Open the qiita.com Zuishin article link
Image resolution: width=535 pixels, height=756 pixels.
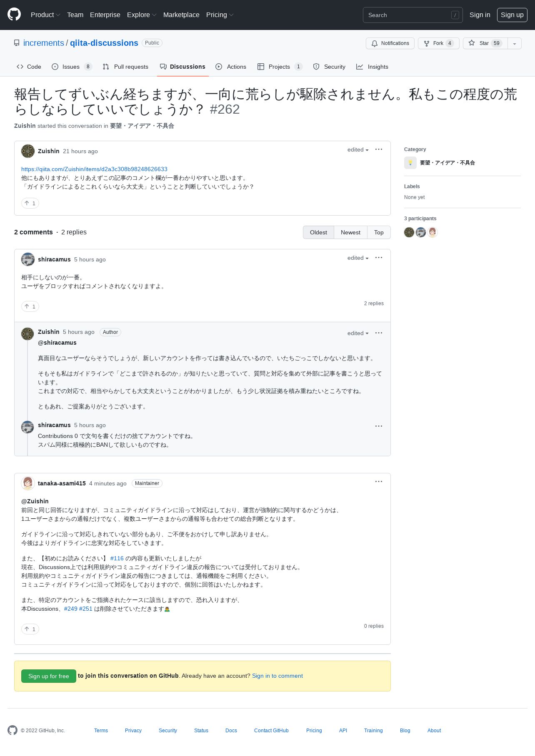(94, 169)
